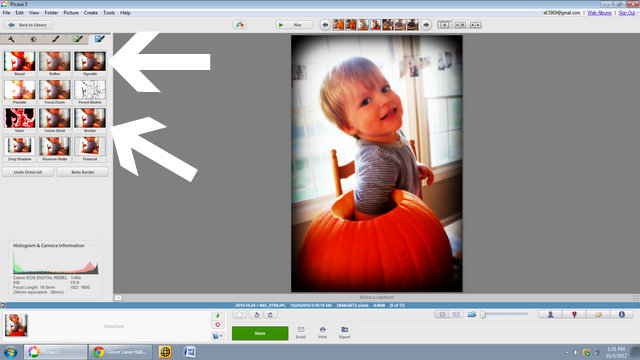The height and width of the screenshot is (360, 640).
Task: Click the Make a caption field
Action: tap(376, 298)
